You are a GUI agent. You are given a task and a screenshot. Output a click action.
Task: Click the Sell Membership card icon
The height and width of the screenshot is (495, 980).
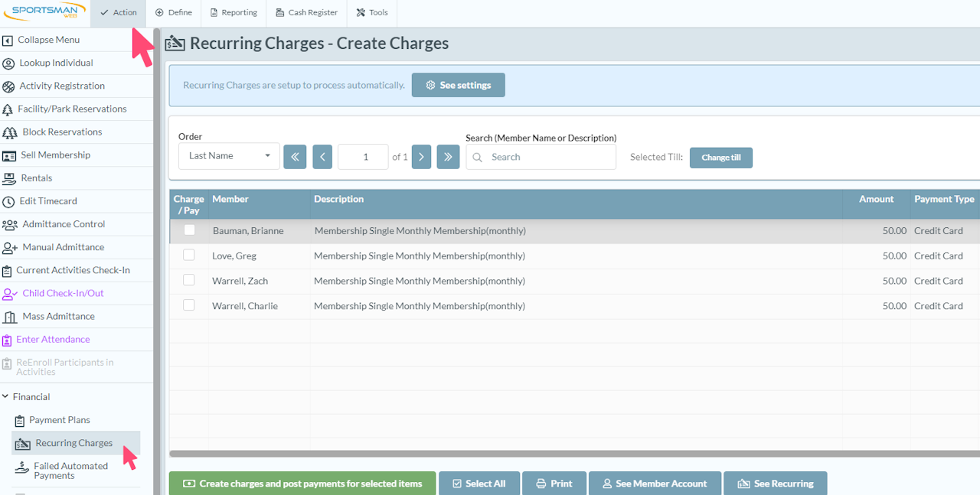(x=9, y=155)
